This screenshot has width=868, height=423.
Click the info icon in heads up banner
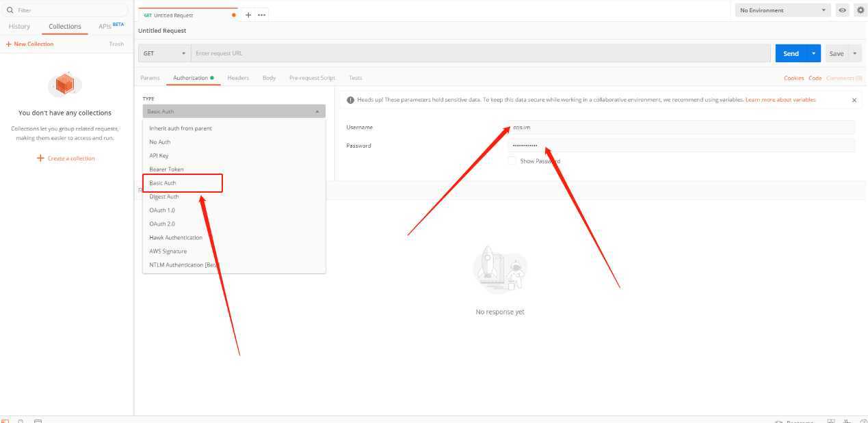350,100
